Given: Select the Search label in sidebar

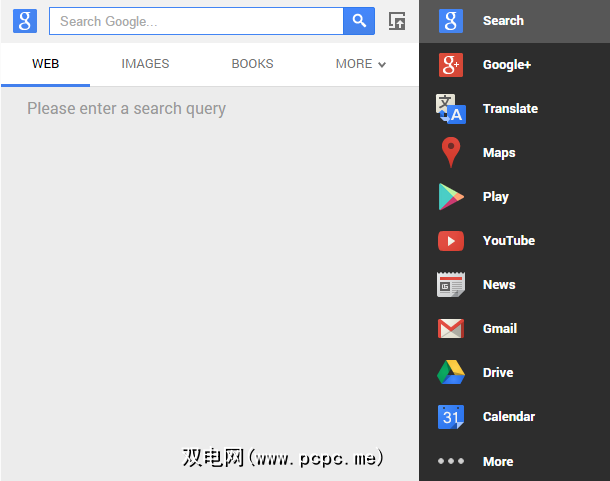Looking at the screenshot, I should (x=503, y=21).
